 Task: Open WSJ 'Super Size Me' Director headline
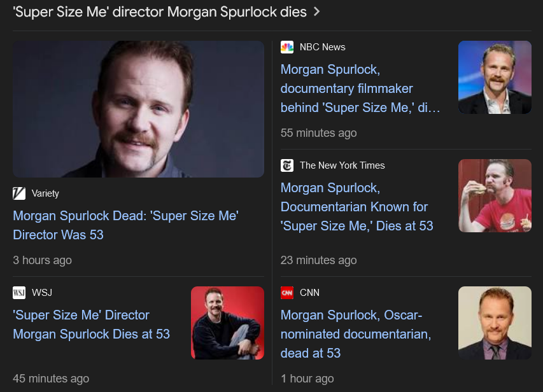coord(92,325)
